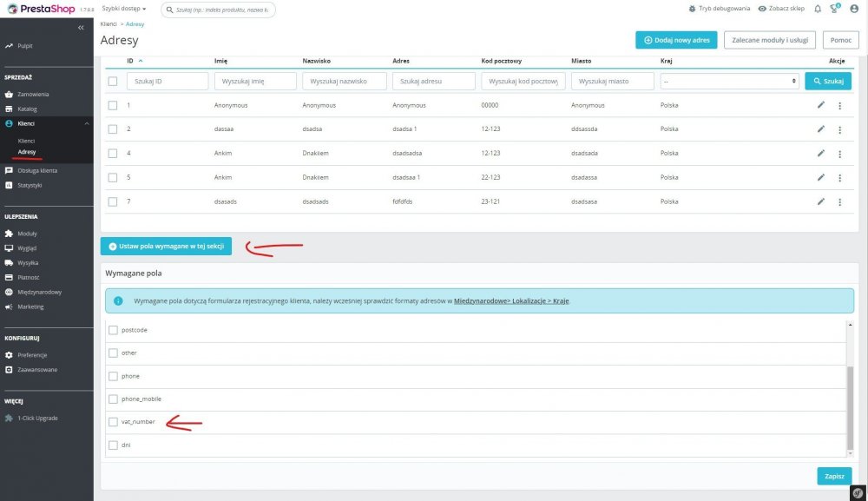
Task: Enable other required field checkbox
Action: (114, 353)
